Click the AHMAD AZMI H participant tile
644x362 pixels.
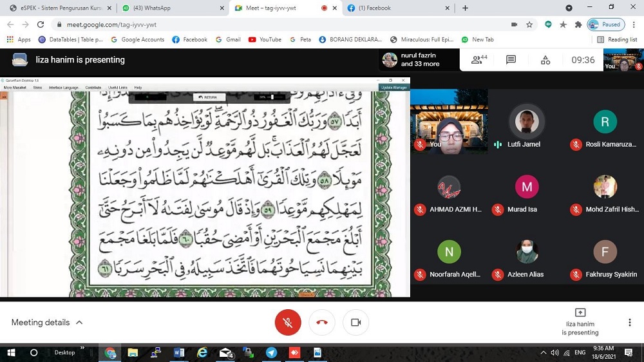coord(449,187)
